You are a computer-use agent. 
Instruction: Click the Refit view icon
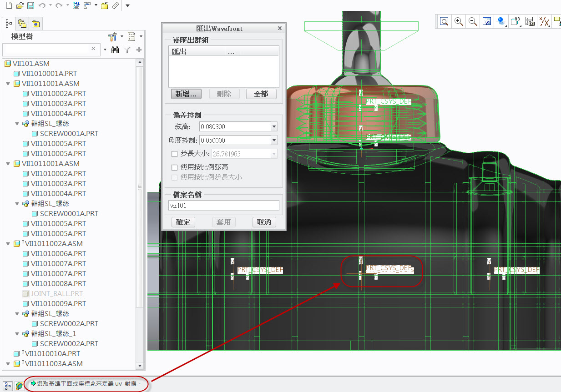[x=444, y=21]
